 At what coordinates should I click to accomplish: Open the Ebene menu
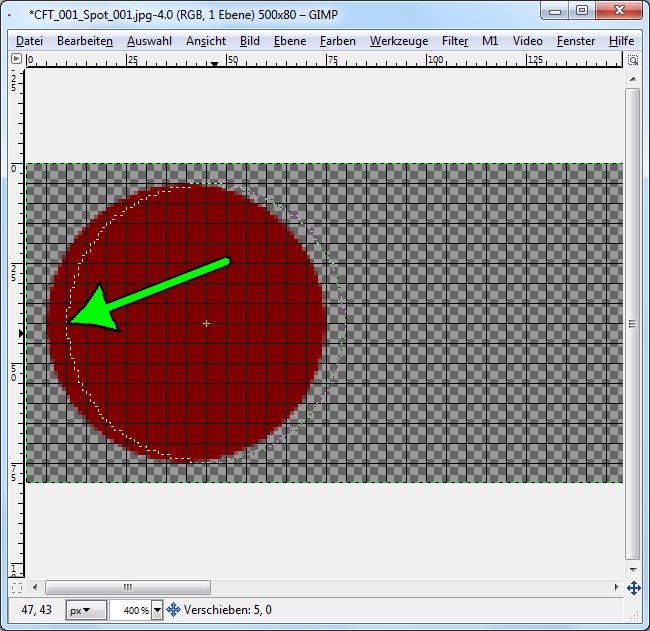click(290, 41)
